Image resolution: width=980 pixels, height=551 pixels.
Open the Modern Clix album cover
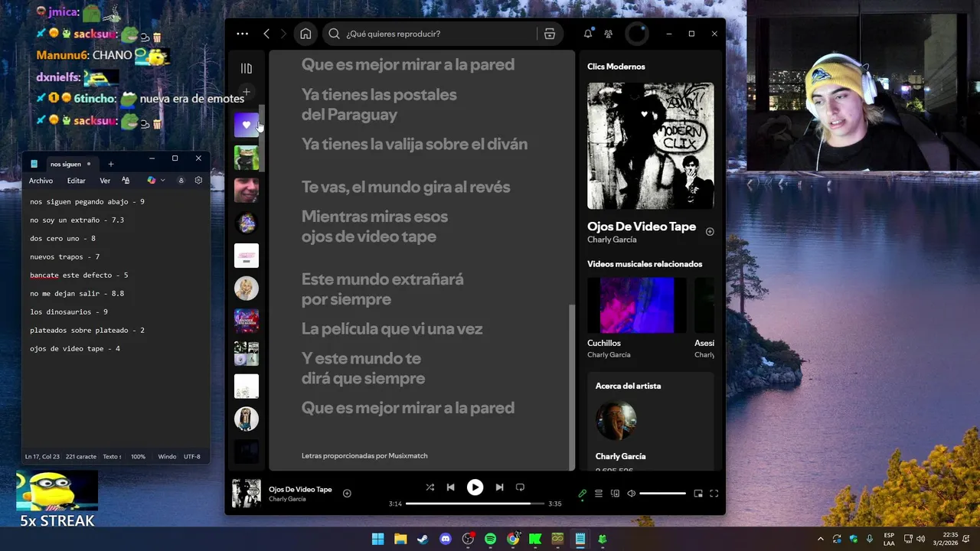pyautogui.click(x=651, y=145)
